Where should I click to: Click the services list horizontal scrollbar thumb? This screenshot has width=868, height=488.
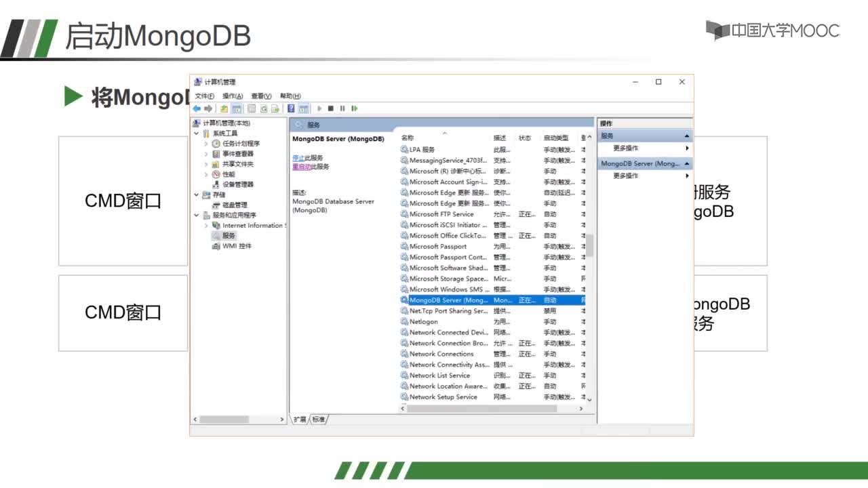point(481,409)
